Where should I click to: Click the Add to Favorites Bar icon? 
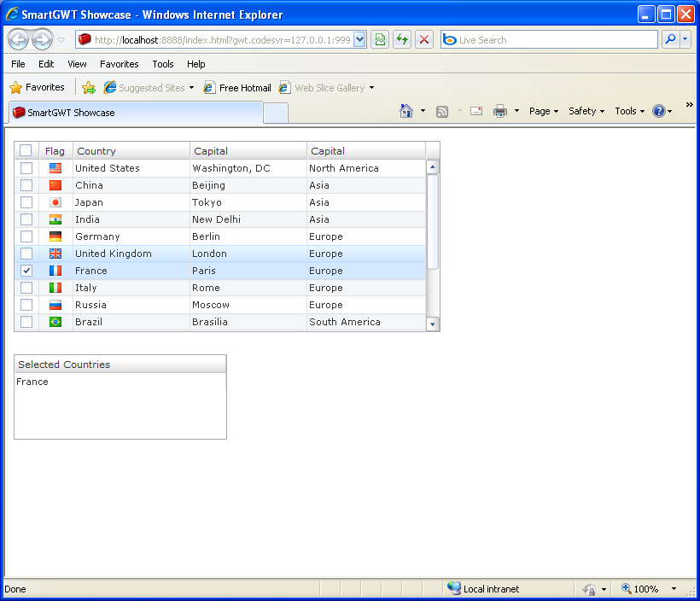89,88
